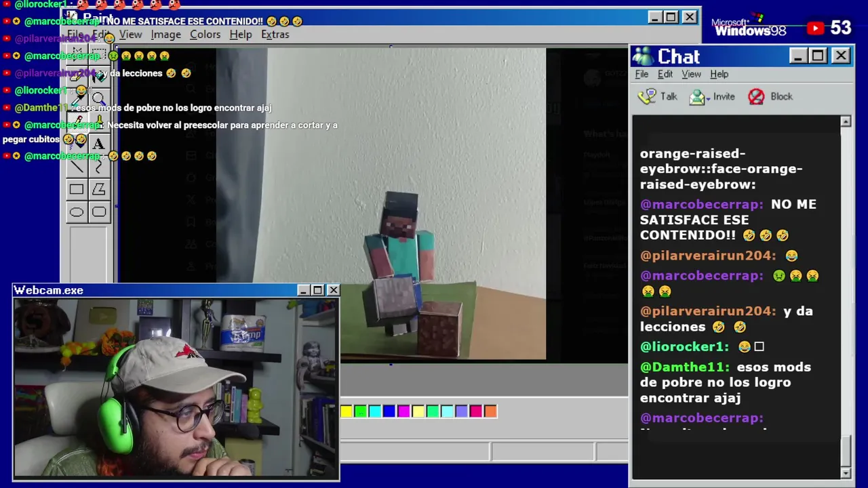Select the Pencil tool in Paint
The height and width of the screenshot is (488, 868).
click(77, 121)
